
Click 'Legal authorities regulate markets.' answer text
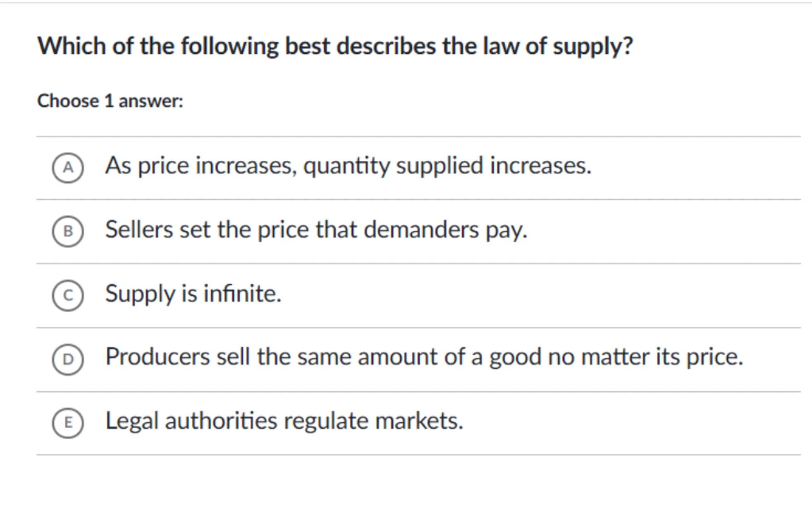(x=284, y=421)
